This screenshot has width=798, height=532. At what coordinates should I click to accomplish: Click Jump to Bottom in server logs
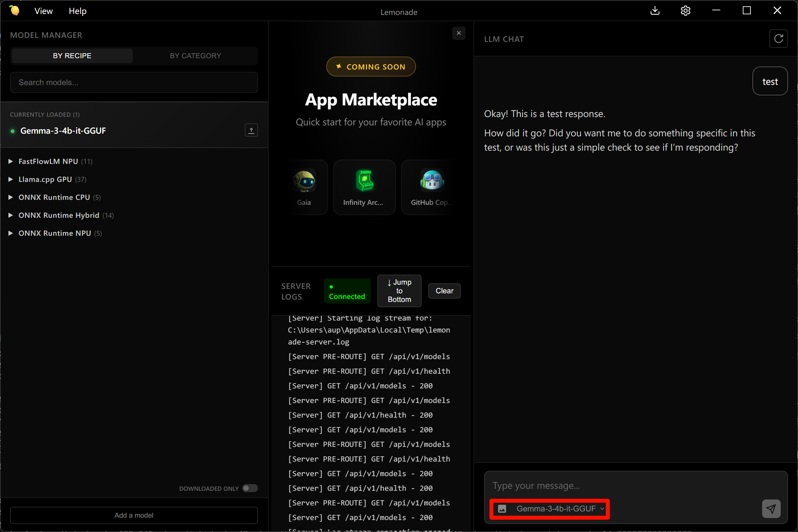[x=399, y=291]
